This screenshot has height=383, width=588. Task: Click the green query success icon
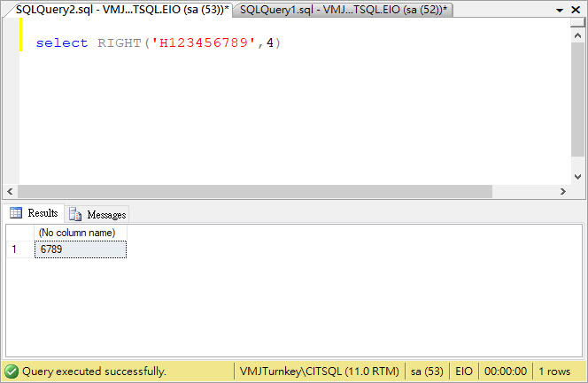tap(12, 372)
